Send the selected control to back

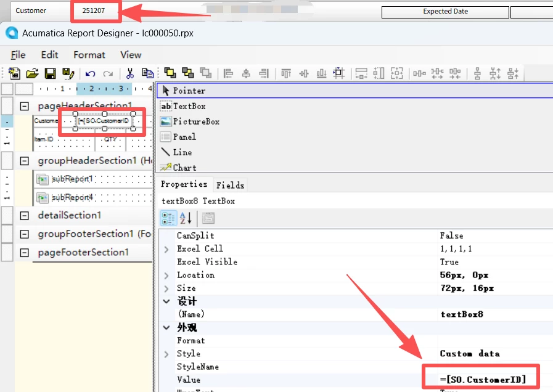click(x=187, y=73)
